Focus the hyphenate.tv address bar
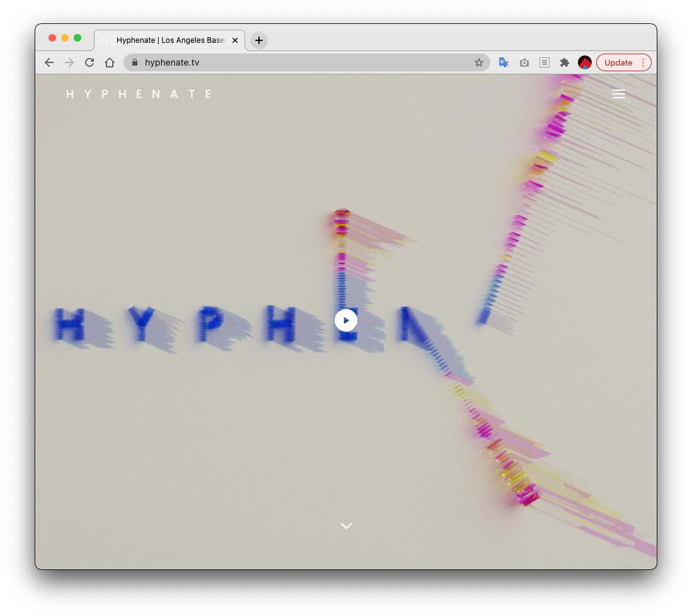Image resolution: width=692 pixels, height=616 pixels. pyautogui.click(x=307, y=62)
